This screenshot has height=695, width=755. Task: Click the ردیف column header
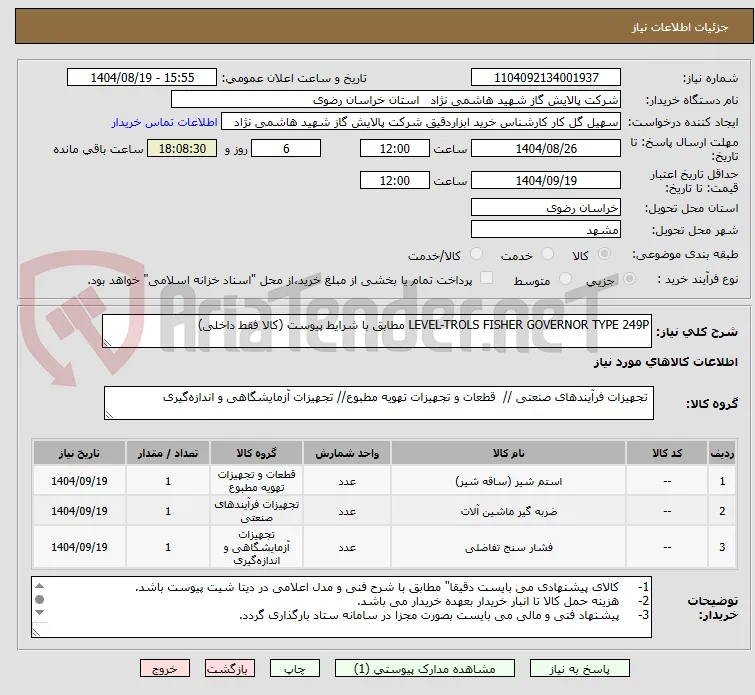tap(722, 453)
